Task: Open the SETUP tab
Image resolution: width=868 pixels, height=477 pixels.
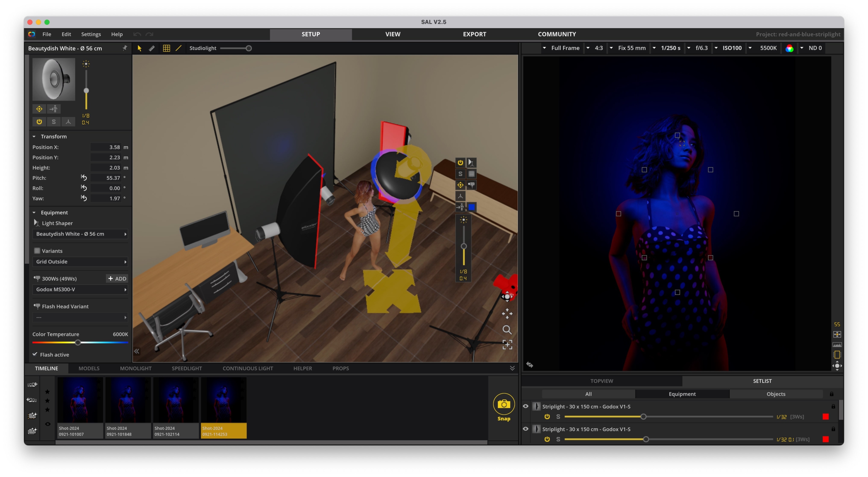Action: (311, 34)
